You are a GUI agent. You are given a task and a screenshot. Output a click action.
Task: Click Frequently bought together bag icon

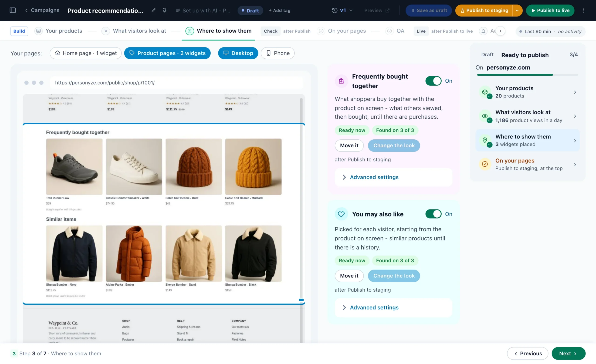tap(341, 81)
